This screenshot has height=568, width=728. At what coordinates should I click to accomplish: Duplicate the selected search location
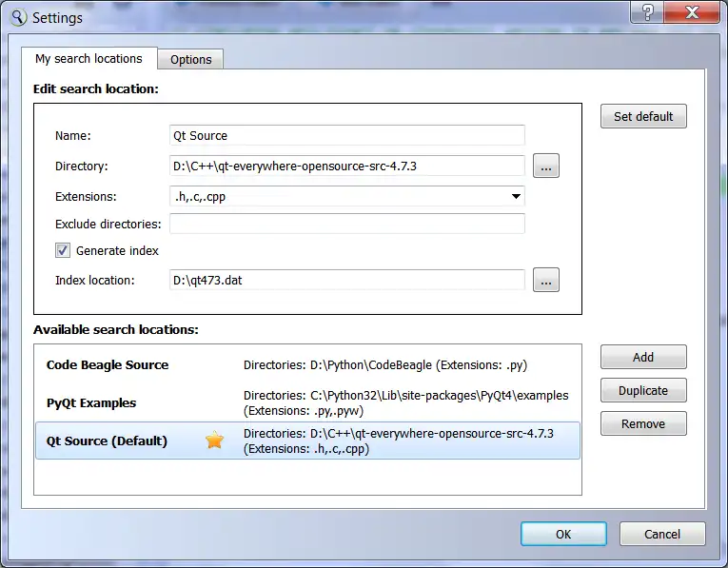click(643, 390)
